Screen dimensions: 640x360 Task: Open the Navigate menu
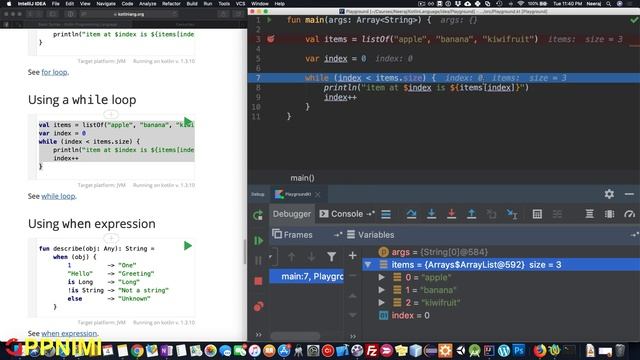[x=106, y=4]
